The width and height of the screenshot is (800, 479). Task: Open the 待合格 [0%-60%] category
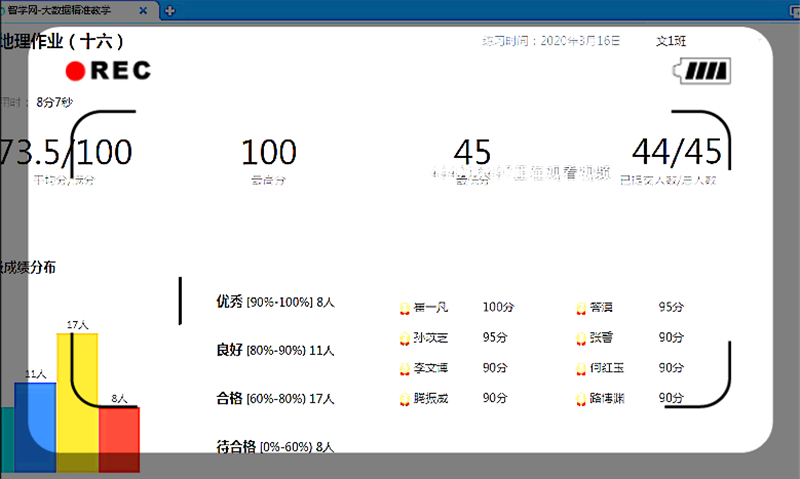click(275, 447)
